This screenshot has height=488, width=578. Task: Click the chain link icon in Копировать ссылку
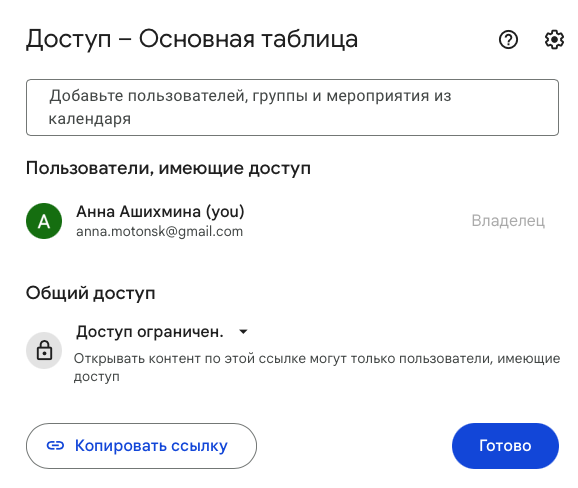tap(55, 446)
